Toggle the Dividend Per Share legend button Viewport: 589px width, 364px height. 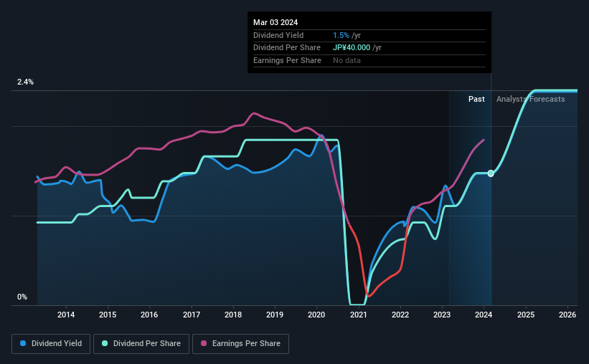[x=141, y=344]
